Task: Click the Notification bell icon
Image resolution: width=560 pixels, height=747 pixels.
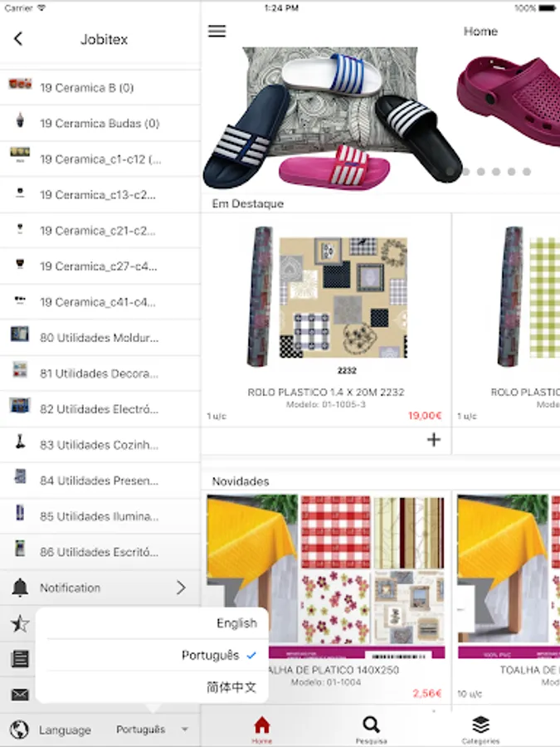Action: pos(20,588)
